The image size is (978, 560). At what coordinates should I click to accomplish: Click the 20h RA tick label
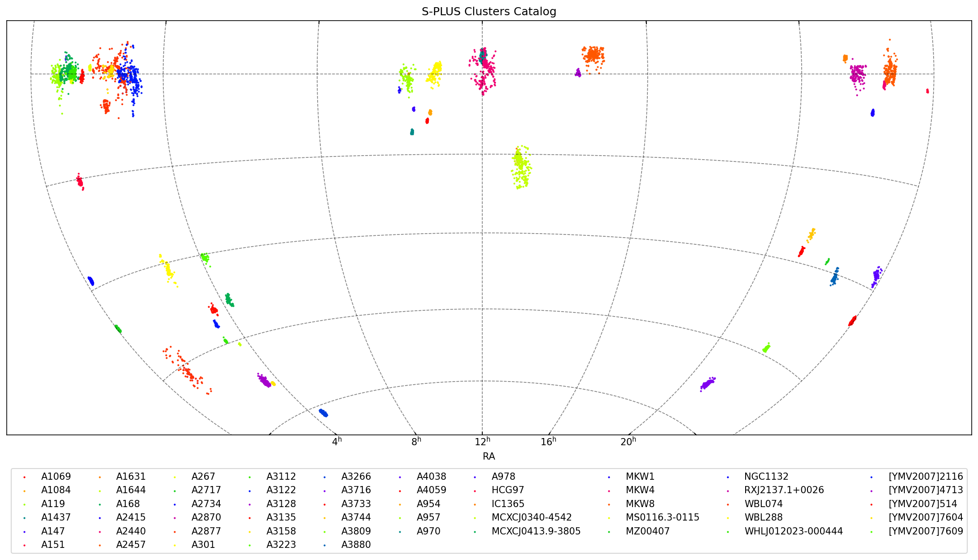[628, 442]
